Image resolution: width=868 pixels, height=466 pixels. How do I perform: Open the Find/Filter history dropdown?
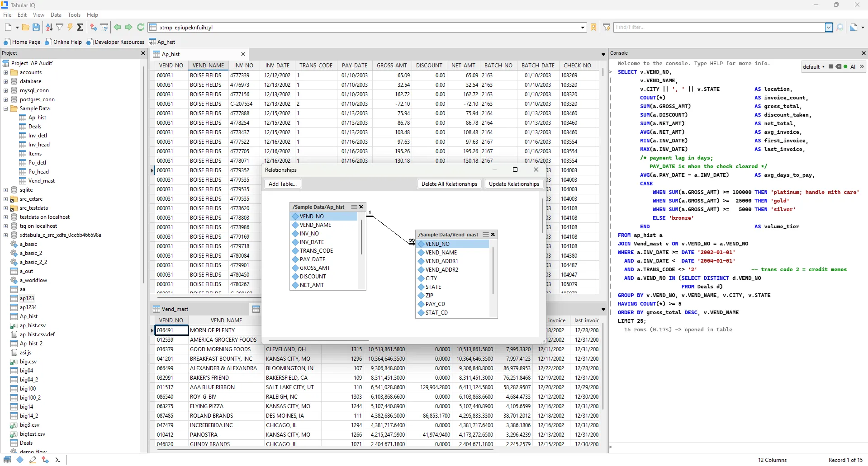point(829,27)
